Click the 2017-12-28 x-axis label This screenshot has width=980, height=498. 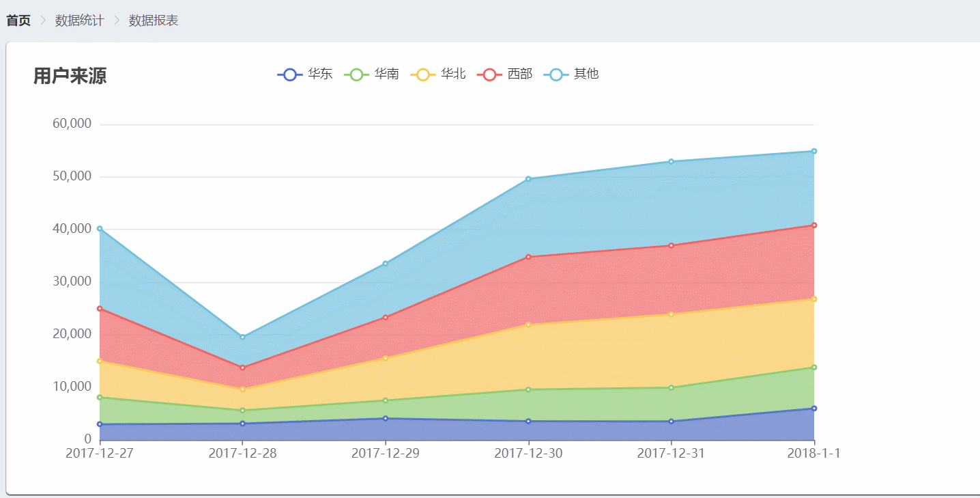242,454
